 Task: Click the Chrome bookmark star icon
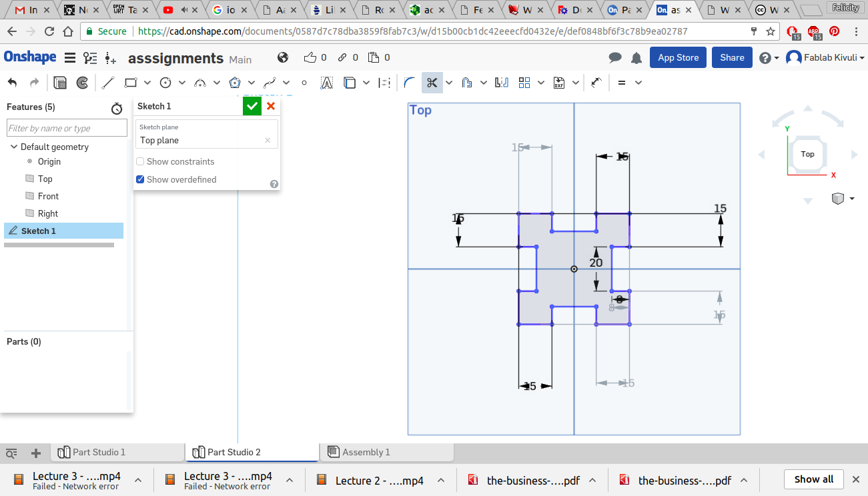pos(771,31)
